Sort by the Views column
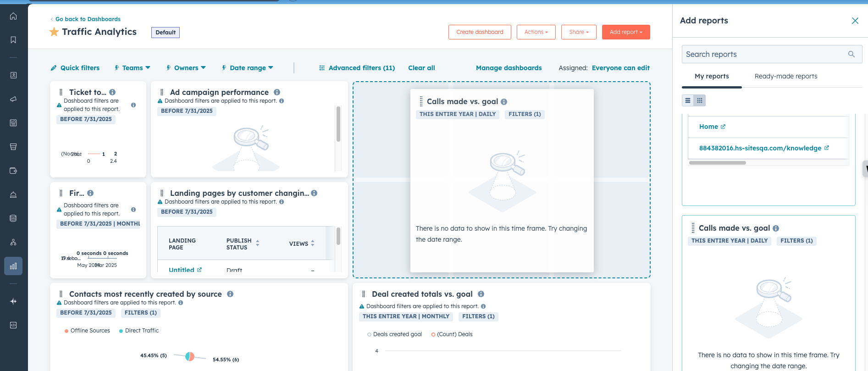The width and height of the screenshot is (868, 371). (x=302, y=244)
